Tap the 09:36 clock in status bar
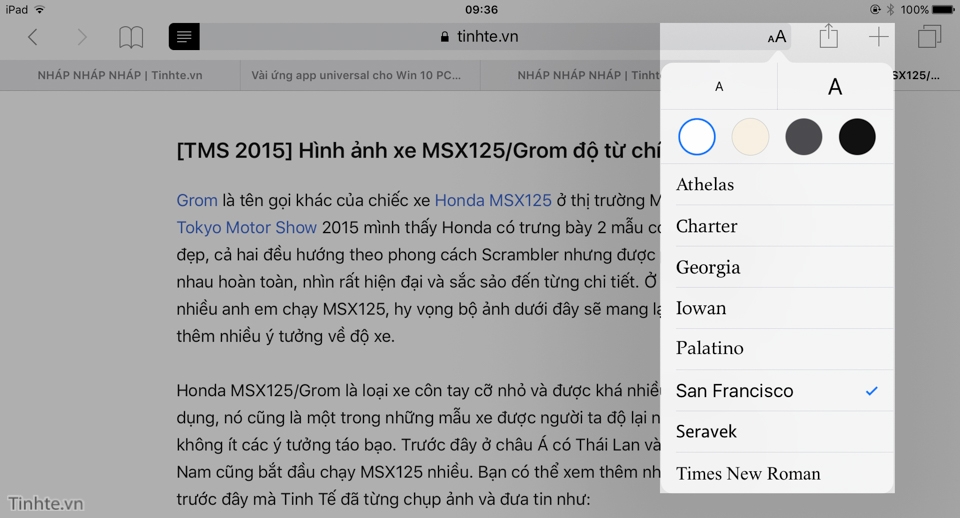The height and width of the screenshot is (518, 960). pos(481,9)
